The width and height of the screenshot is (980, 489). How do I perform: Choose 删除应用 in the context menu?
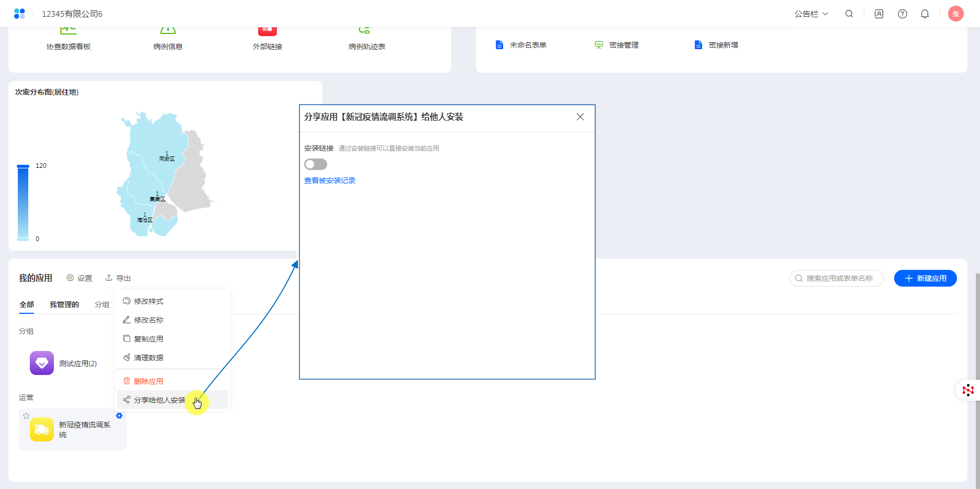149,381
